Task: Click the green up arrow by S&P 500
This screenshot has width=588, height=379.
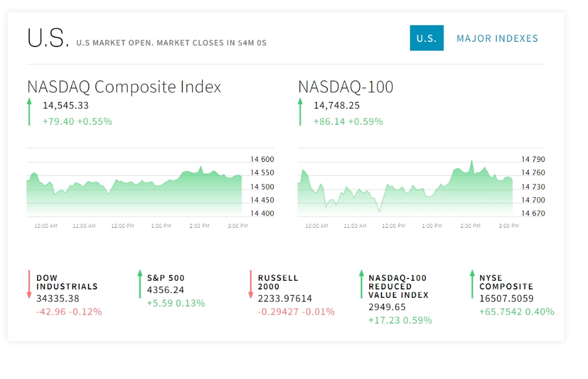Action: point(140,284)
